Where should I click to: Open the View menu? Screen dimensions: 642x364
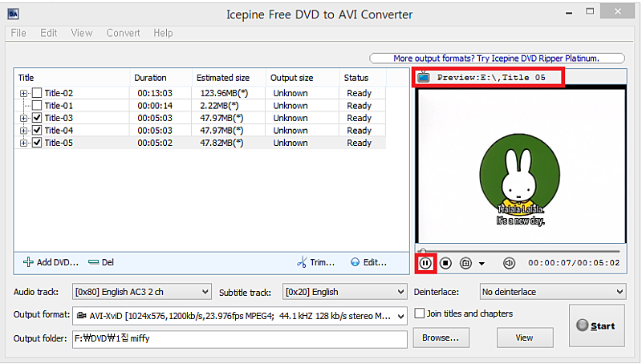82,33
